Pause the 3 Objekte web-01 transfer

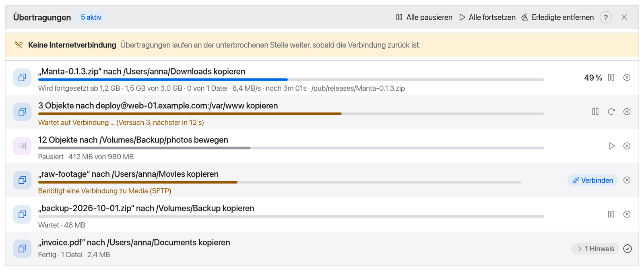click(595, 112)
